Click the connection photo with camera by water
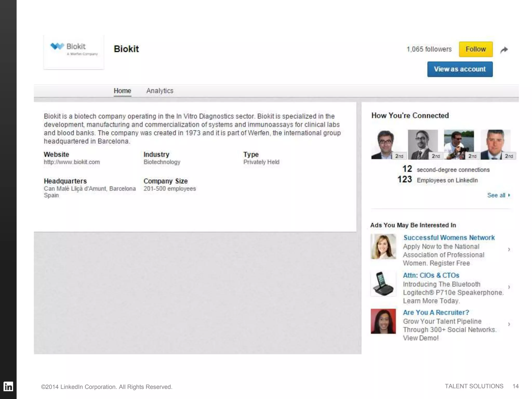This screenshot has width=532, height=399. pos(459,144)
